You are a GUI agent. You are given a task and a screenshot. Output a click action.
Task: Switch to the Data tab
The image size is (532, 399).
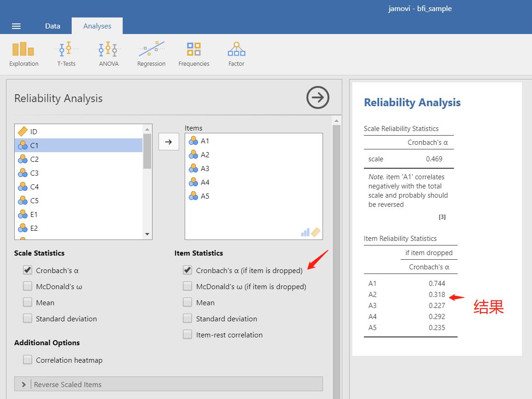coord(52,26)
